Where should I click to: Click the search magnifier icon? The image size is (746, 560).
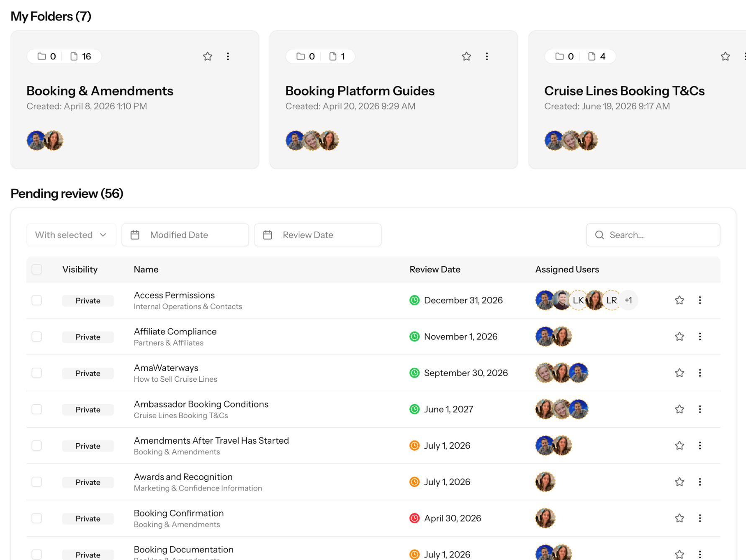point(599,235)
